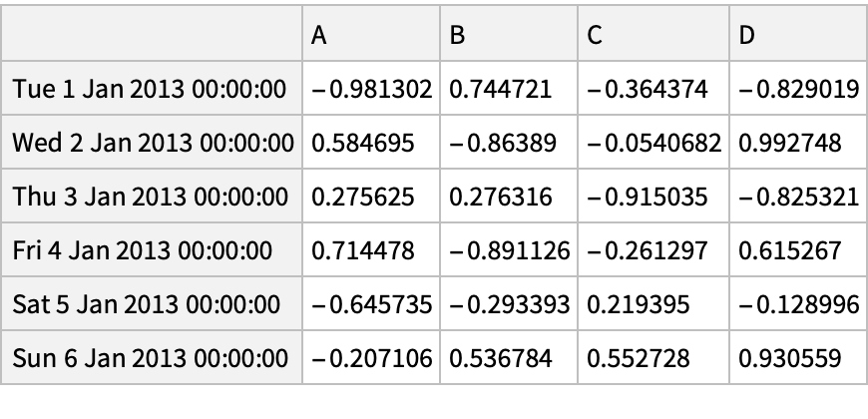Click the Sat 5 Jan 2013 row header
This screenshot has height=419, width=868.
click(152, 303)
